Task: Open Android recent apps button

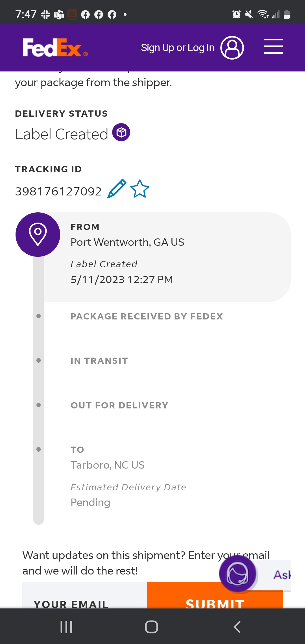Action: coord(66,627)
